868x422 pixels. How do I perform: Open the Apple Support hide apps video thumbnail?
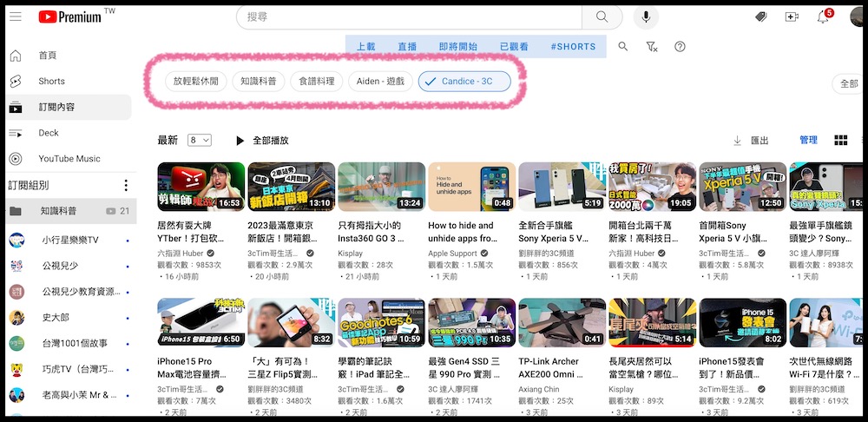click(x=471, y=187)
